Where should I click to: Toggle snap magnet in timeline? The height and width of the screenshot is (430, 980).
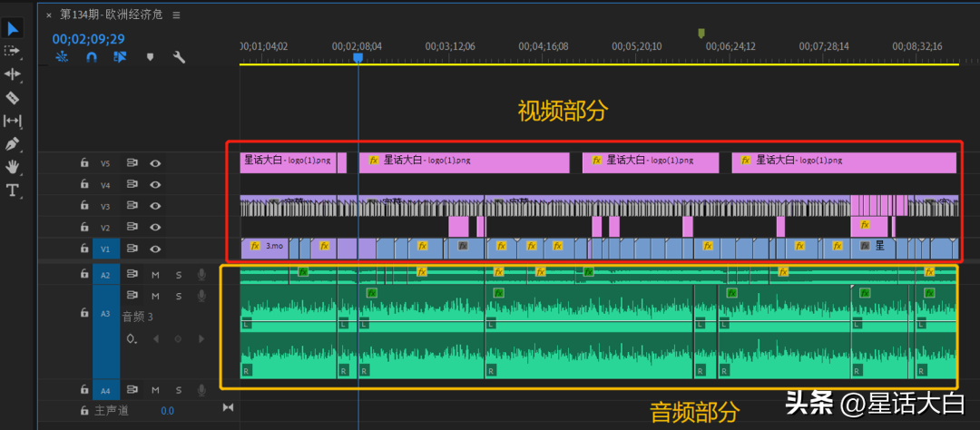click(x=91, y=57)
